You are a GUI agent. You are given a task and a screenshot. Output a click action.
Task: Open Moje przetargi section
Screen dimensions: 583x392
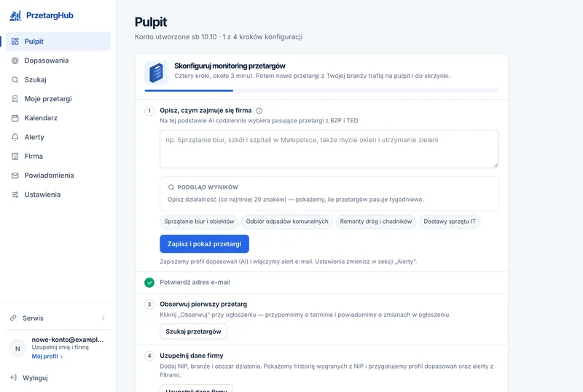(x=58, y=99)
